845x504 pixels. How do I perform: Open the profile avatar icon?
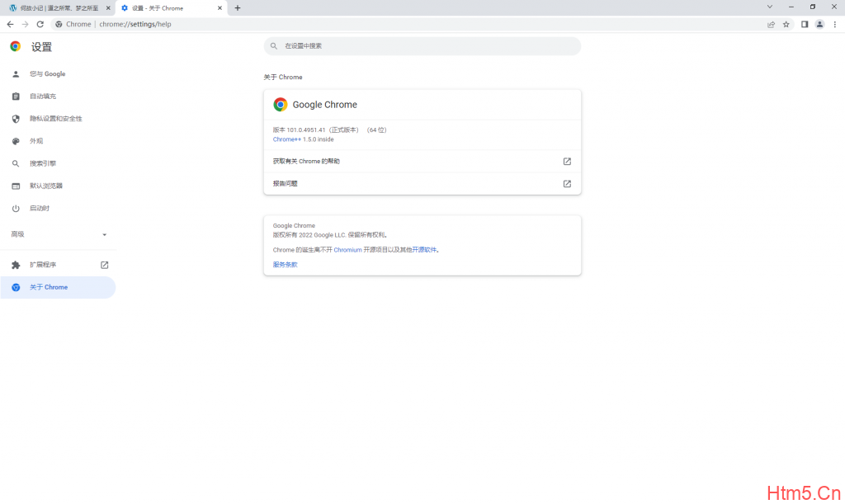[x=819, y=24]
